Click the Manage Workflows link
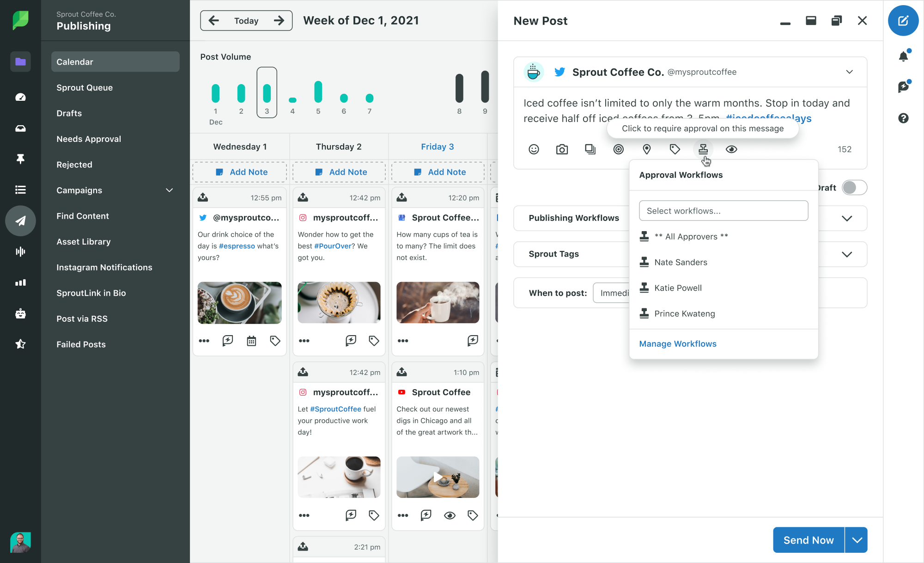The height and width of the screenshot is (563, 924). 679,343
